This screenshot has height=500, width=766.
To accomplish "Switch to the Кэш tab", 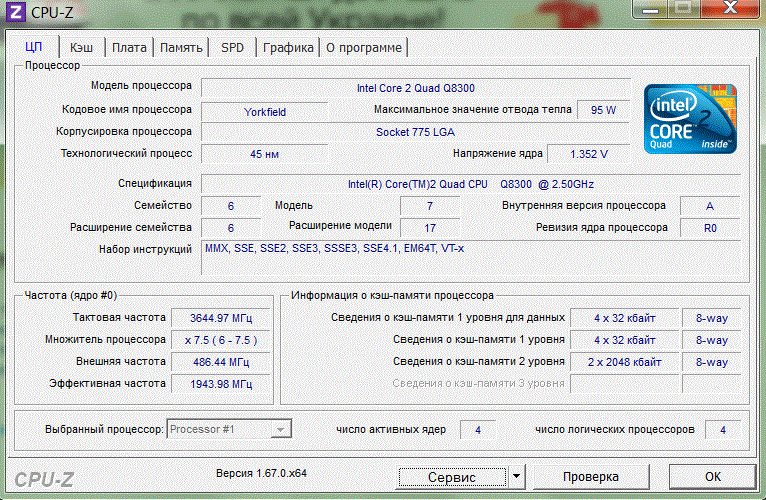I will (x=82, y=47).
